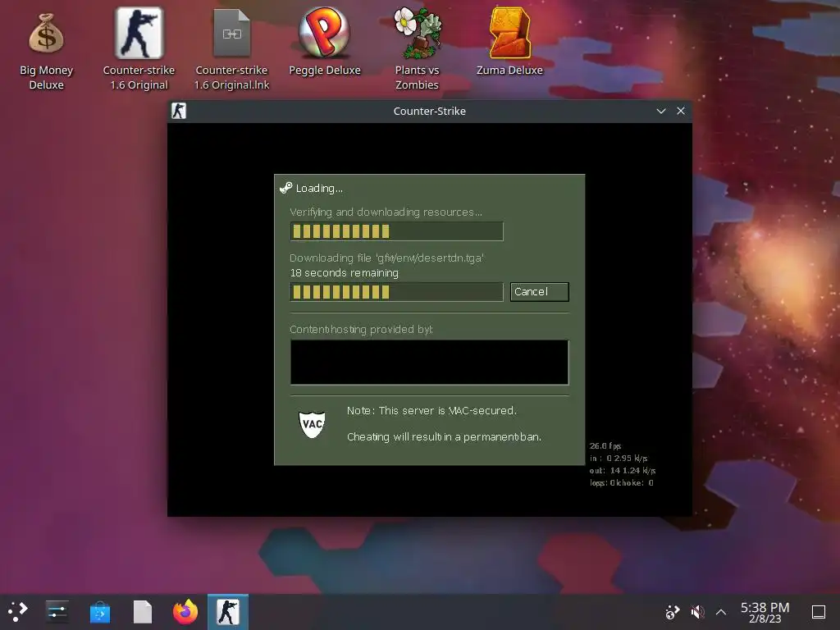Click the 'Counter-Strike' window title text
The image size is (840, 630).
coord(429,111)
